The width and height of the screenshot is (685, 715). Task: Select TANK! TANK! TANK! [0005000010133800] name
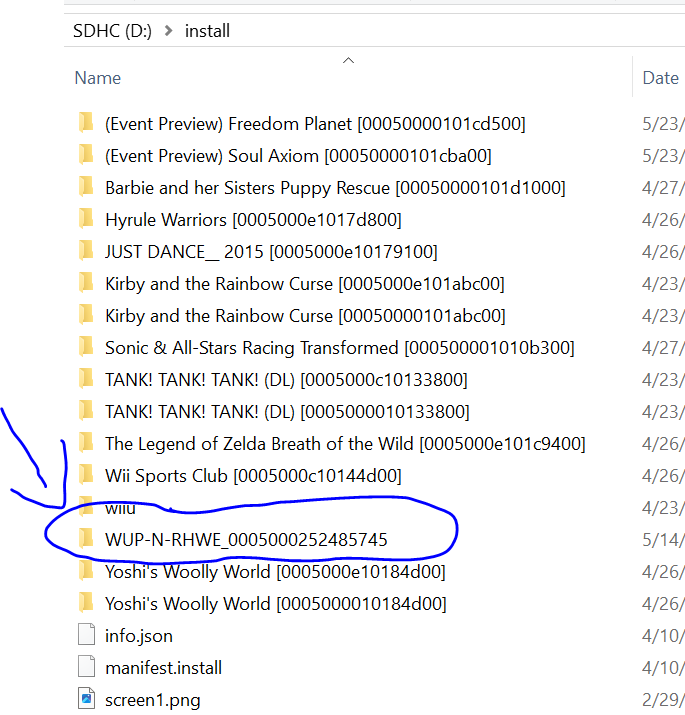click(x=287, y=412)
